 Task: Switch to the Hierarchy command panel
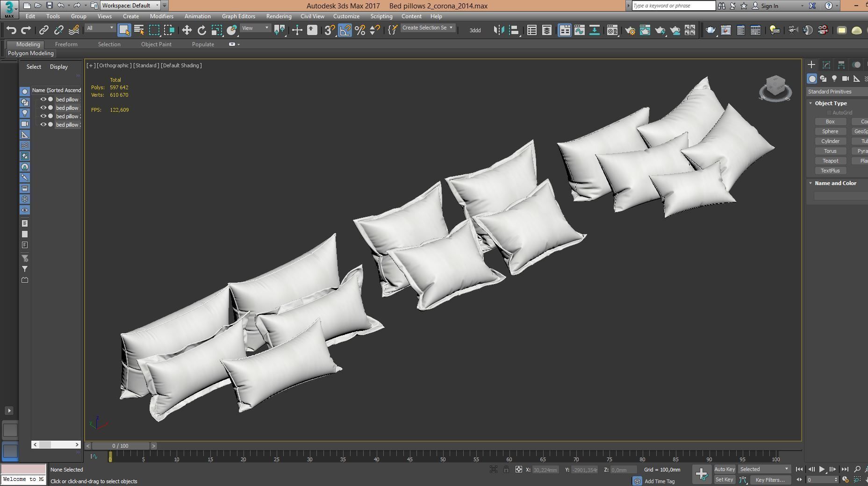(841, 65)
